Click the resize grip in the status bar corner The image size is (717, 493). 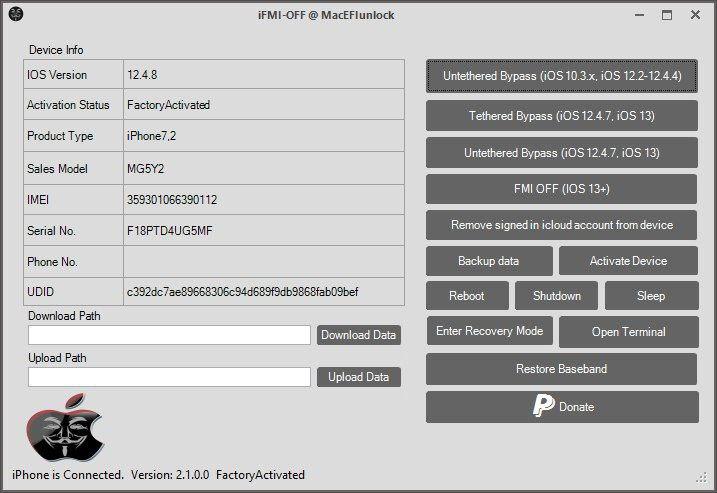702,478
